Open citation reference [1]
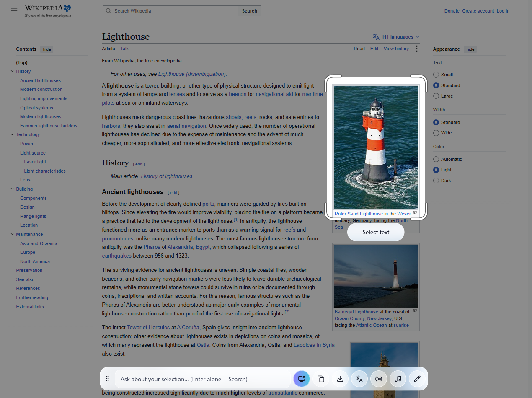 (x=236, y=220)
